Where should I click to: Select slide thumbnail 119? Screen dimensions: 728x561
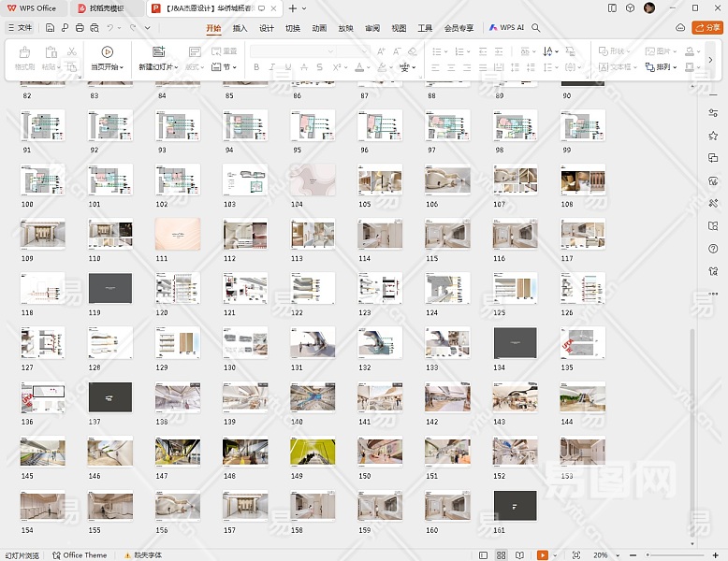tap(109, 289)
